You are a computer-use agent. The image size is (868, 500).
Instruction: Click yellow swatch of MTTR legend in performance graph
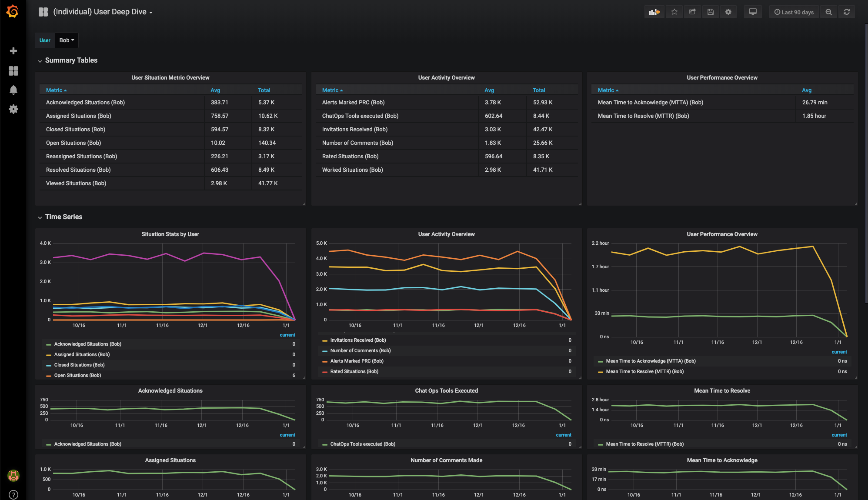click(x=601, y=372)
